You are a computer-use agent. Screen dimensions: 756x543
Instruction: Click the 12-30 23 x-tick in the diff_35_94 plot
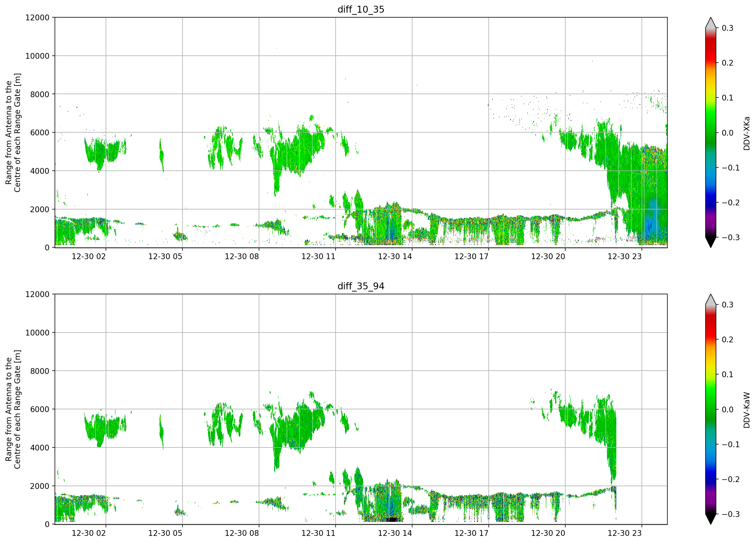[x=625, y=533]
